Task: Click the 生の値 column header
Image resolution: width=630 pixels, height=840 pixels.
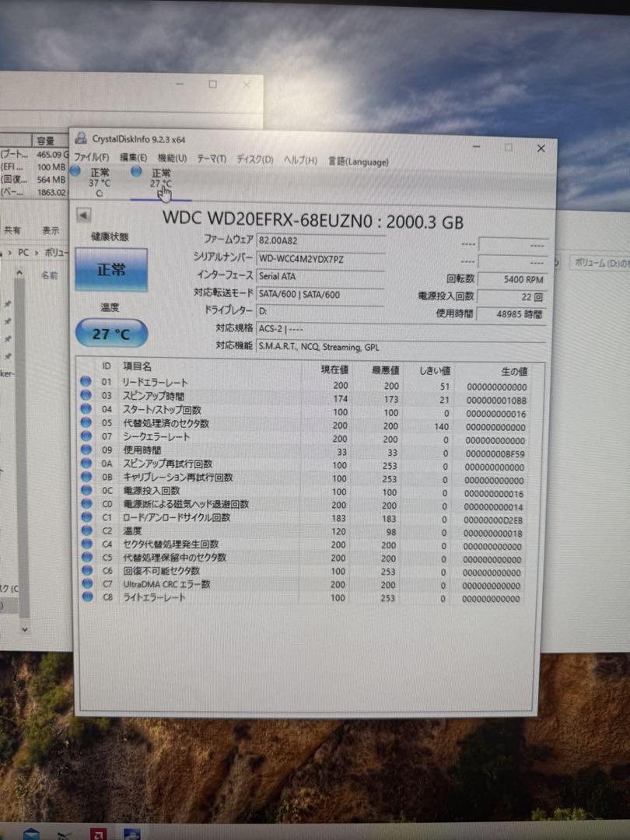Action: pyautogui.click(x=514, y=371)
